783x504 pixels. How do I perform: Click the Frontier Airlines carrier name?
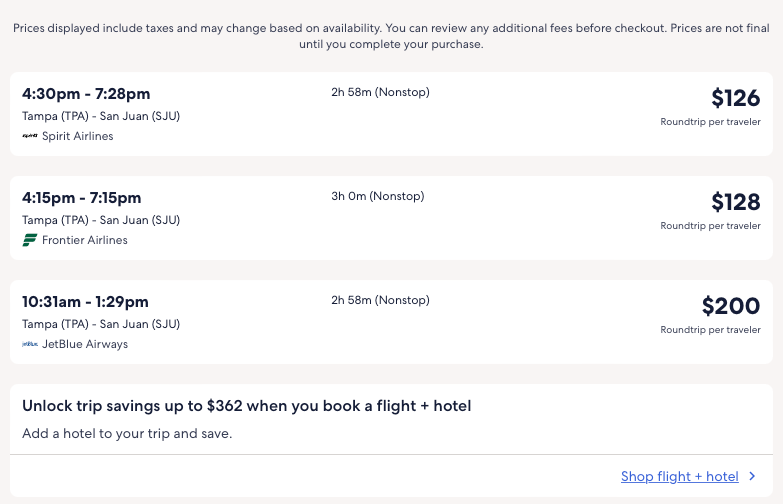coord(85,240)
